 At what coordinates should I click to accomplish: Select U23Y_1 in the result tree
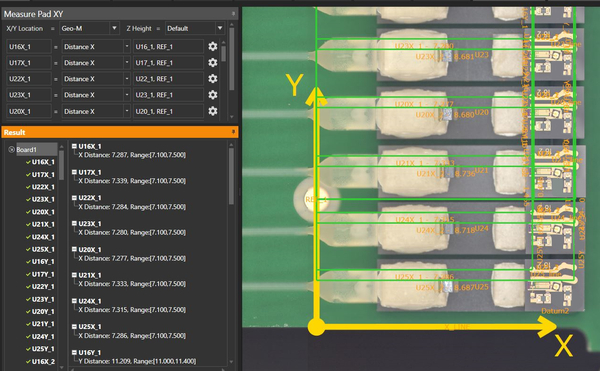[43, 299]
